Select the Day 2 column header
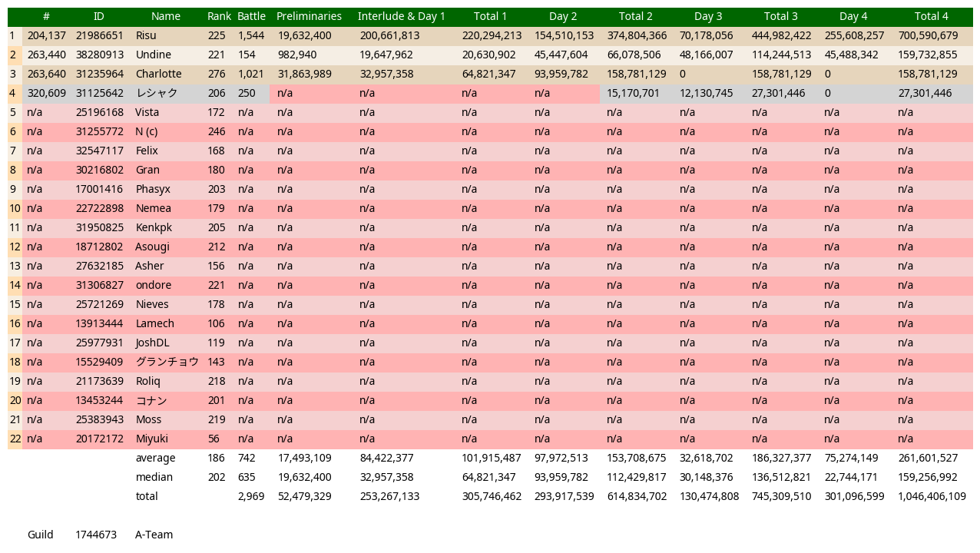This screenshot has height=553, width=980. pyautogui.click(x=563, y=16)
